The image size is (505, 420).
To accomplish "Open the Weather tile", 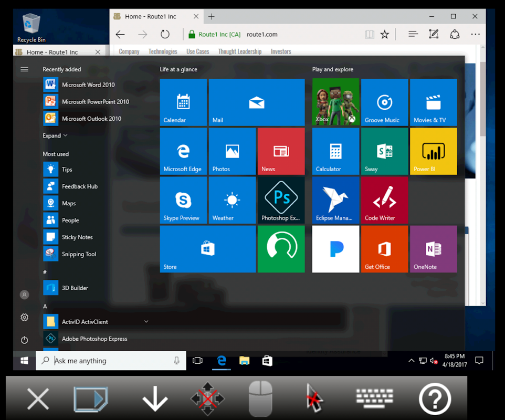I will pos(232,200).
